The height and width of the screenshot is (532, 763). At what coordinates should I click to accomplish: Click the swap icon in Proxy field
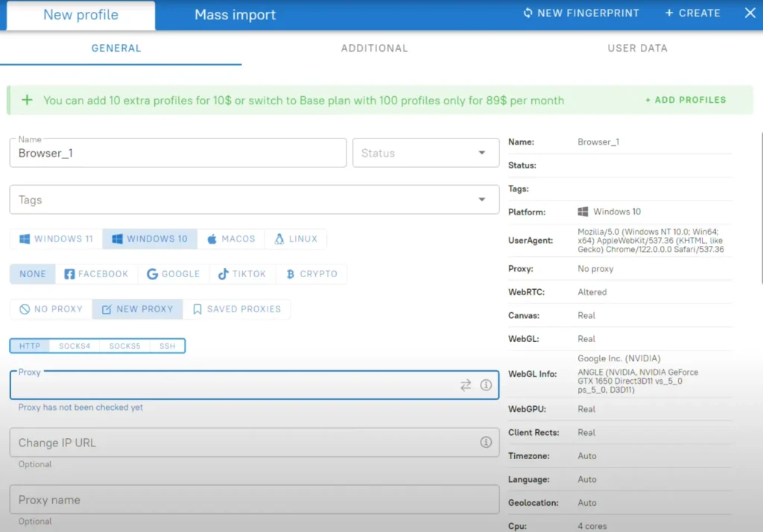466,385
